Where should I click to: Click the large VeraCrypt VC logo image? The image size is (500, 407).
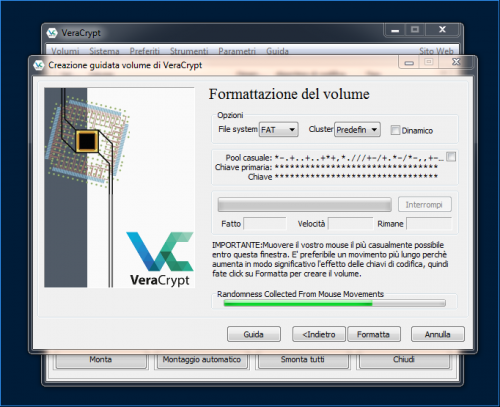click(160, 259)
